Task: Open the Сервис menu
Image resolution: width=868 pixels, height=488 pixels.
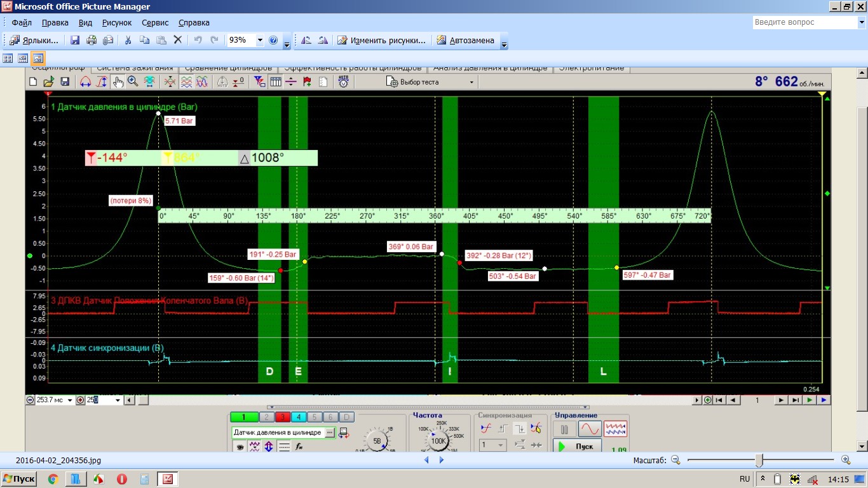Action: point(155,22)
